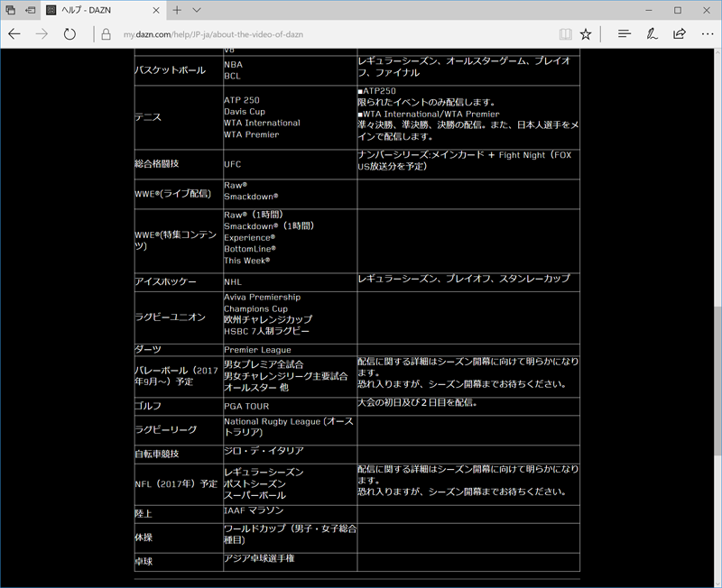Screen dimensions: 722x588
Task: Click National Rugby League cell
Action: [290, 430]
